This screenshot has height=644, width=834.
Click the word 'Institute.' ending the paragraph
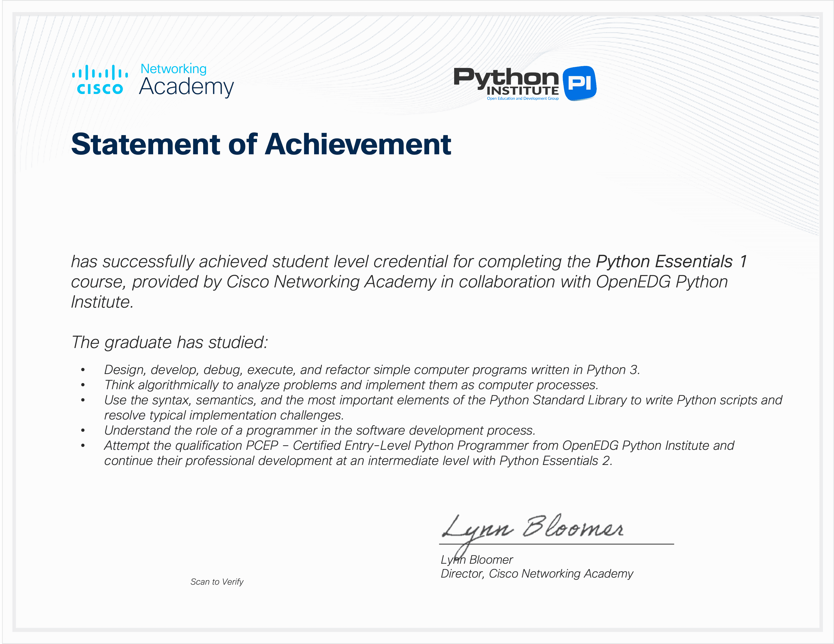102,302
